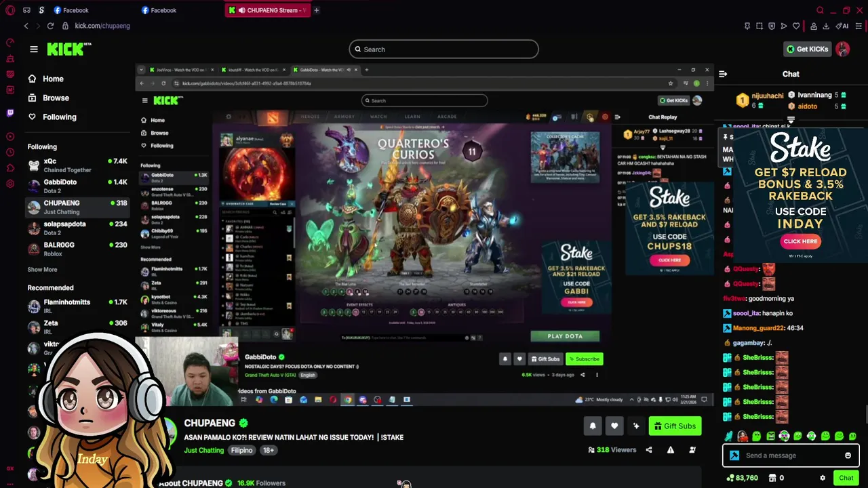Open browser downloads icon
The width and height of the screenshot is (868, 488).
click(x=826, y=26)
